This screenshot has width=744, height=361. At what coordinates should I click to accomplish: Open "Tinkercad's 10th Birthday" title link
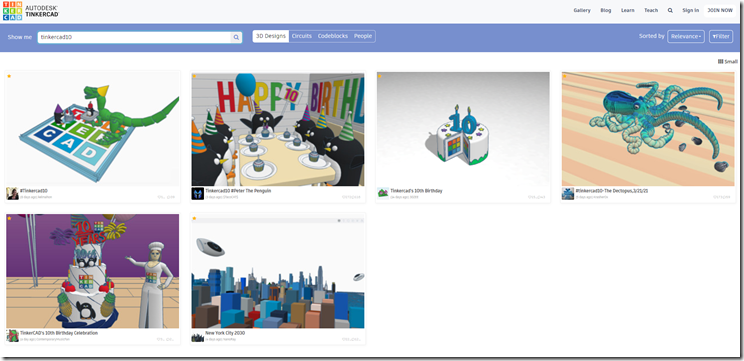(417, 191)
